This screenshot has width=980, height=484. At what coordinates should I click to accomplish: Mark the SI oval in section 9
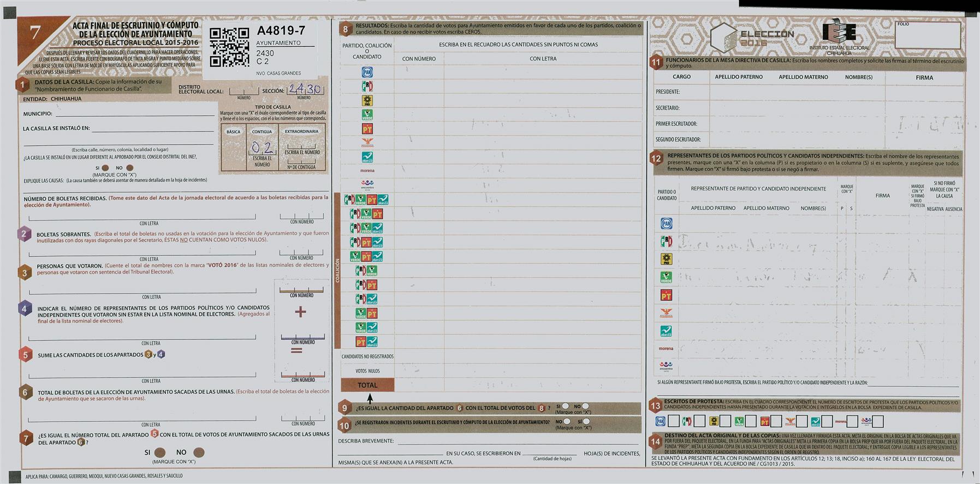(566, 406)
